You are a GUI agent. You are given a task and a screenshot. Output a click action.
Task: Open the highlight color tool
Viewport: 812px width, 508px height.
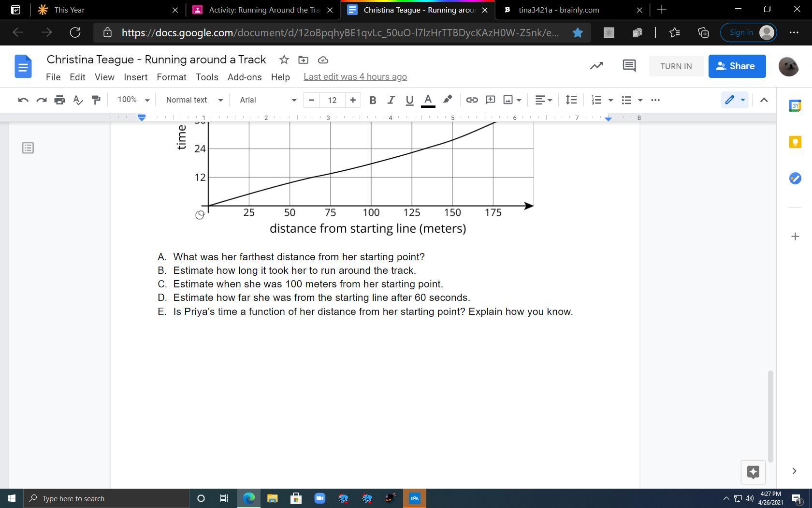[448, 100]
